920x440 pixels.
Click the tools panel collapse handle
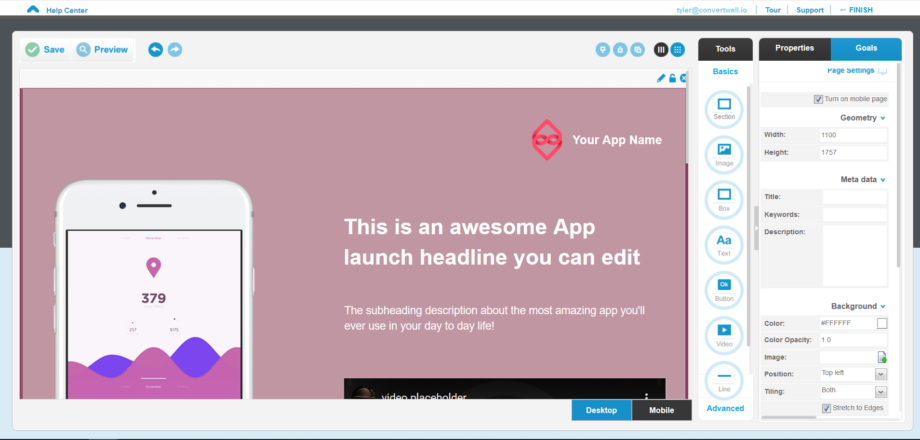coord(756,228)
